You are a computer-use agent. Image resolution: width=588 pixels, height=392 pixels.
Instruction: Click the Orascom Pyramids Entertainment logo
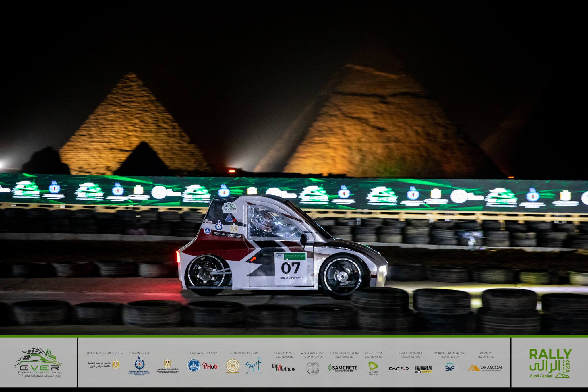[485, 368]
